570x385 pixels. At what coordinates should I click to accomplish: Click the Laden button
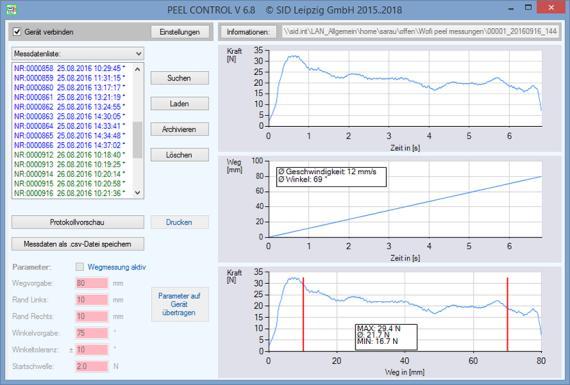tap(180, 104)
